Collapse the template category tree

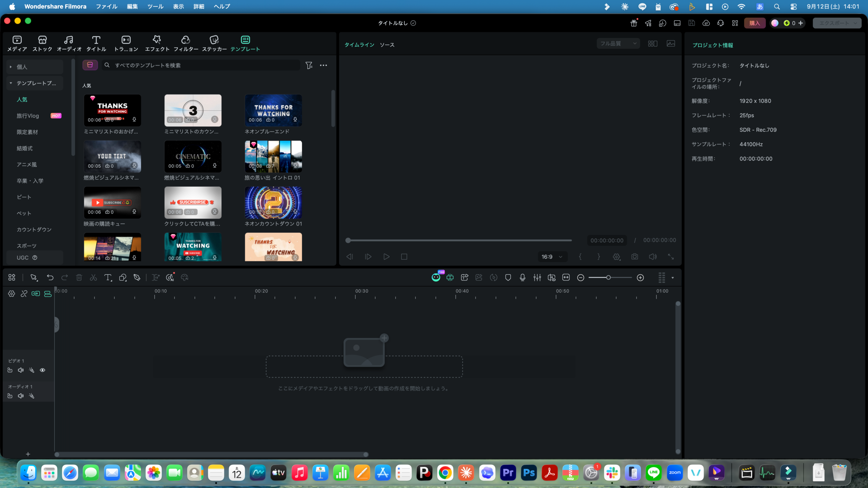point(11,83)
